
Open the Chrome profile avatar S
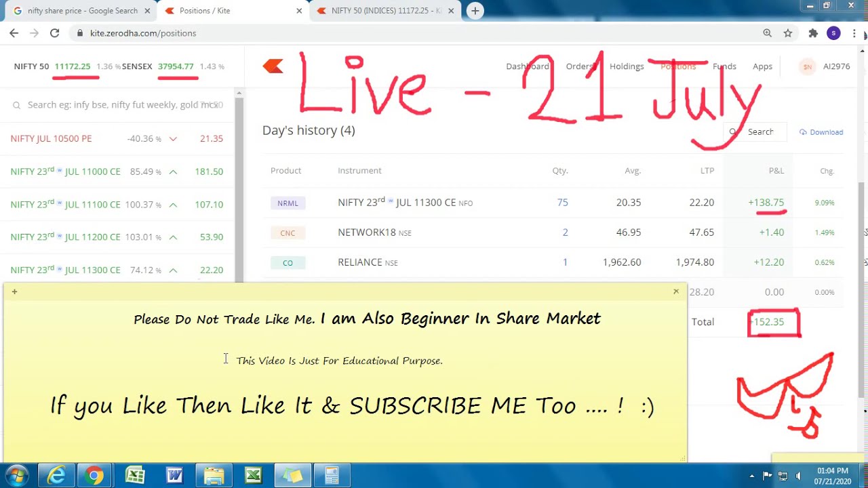pyautogui.click(x=833, y=33)
